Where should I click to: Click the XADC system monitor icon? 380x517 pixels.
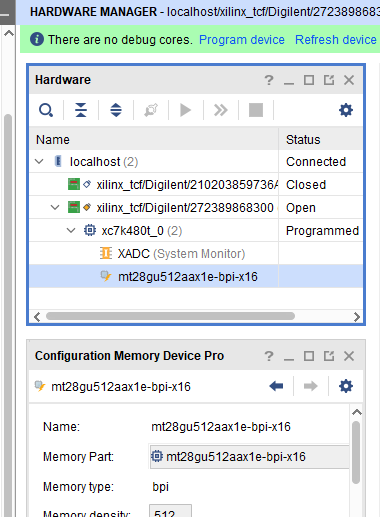click(x=106, y=253)
